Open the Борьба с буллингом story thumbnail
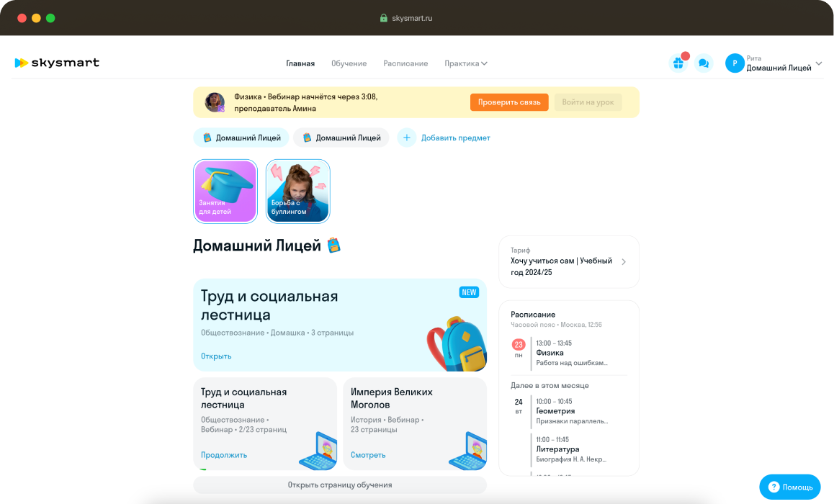This screenshot has height=504, width=834. (298, 192)
